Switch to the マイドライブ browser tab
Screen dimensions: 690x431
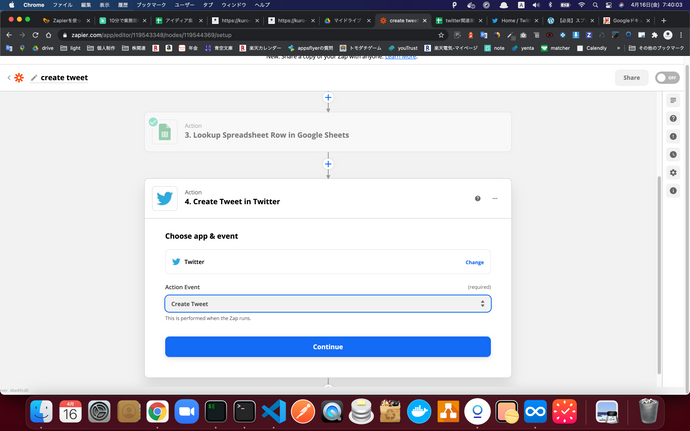point(349,21)
